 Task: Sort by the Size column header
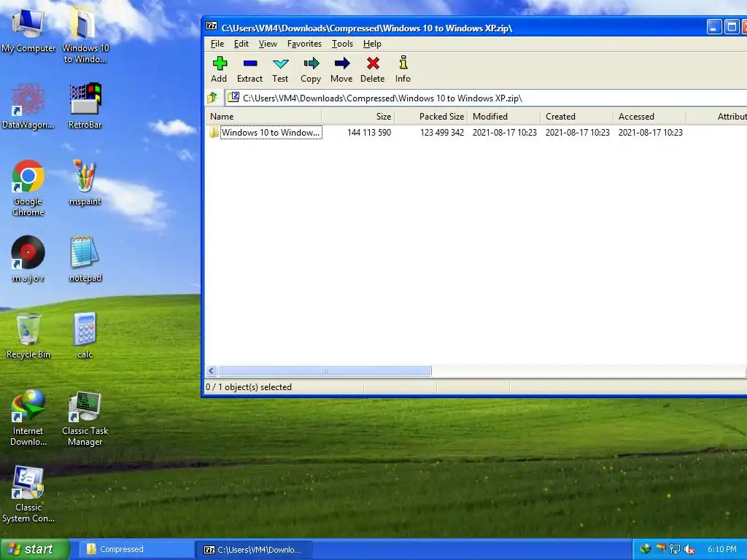pos(358,117)
